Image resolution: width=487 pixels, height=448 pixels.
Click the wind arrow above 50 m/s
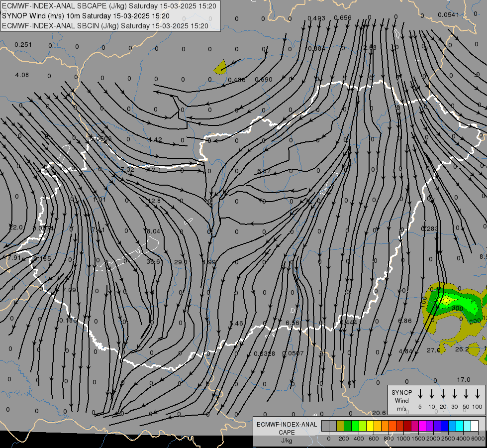point(466,394)
